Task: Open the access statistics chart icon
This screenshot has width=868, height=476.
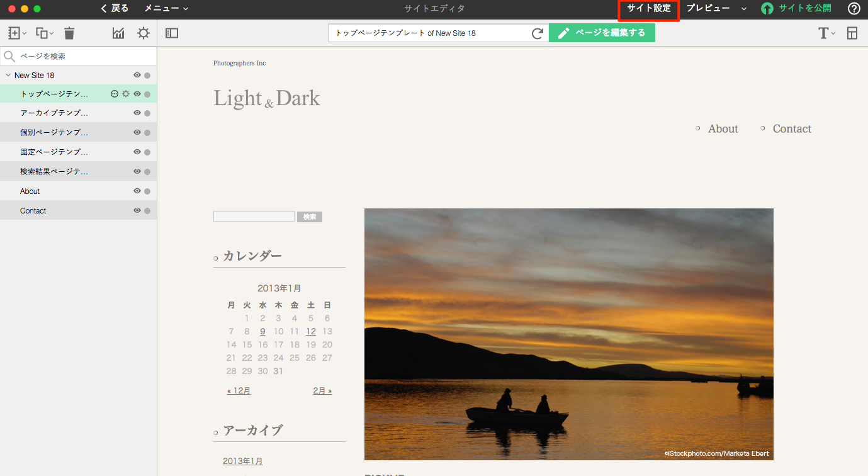Action: (x=118, y=33)
